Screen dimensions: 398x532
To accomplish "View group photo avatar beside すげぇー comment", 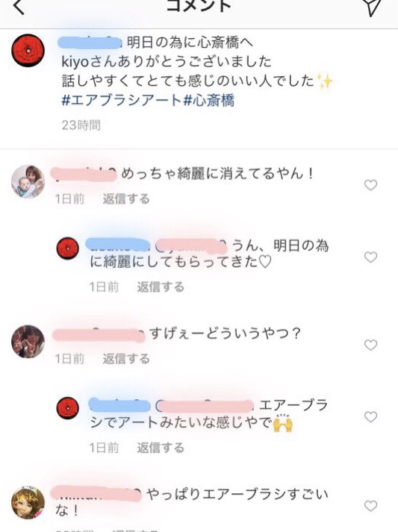I will [28, 341].
